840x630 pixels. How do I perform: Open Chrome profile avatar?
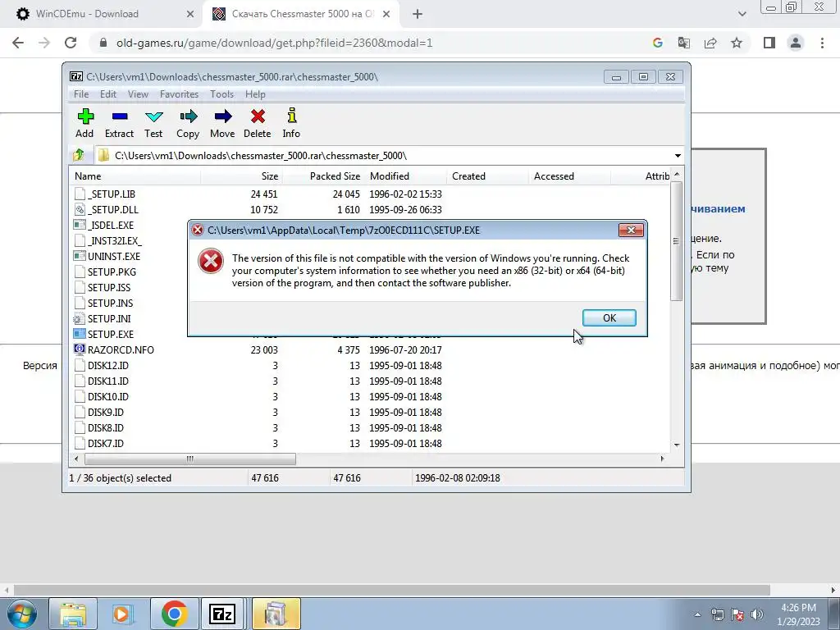coord(796,43)
